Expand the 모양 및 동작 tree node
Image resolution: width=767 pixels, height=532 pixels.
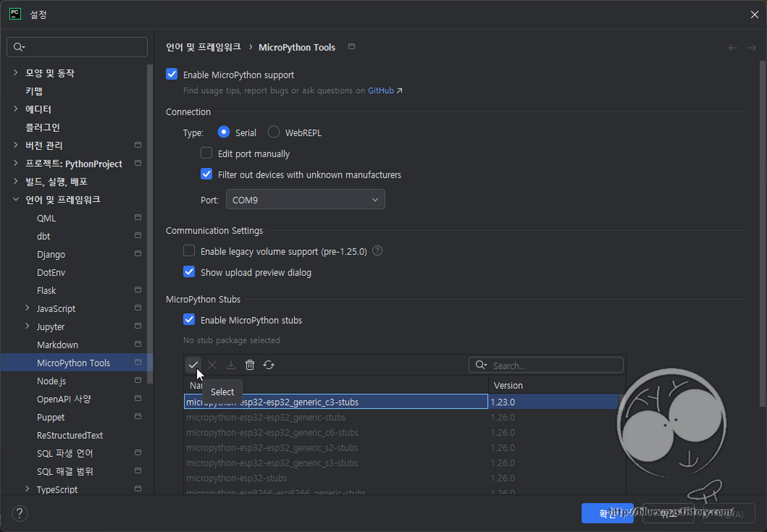[x=16, y=73]
